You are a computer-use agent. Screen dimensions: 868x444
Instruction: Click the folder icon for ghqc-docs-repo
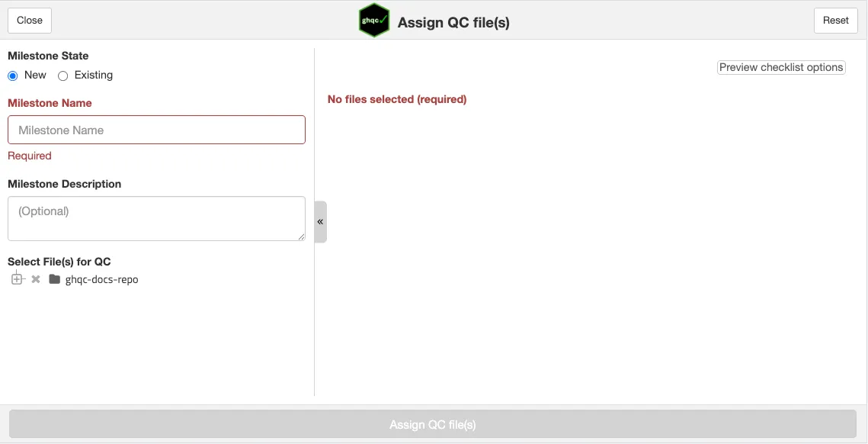pos(54,279)
